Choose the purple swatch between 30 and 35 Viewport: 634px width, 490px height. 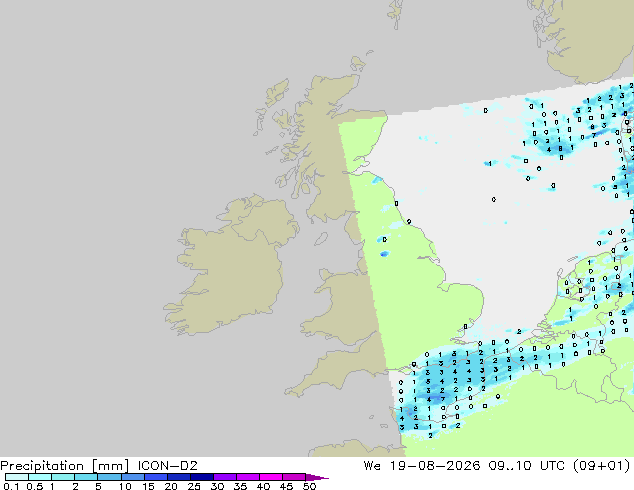(x=225, y=477)
